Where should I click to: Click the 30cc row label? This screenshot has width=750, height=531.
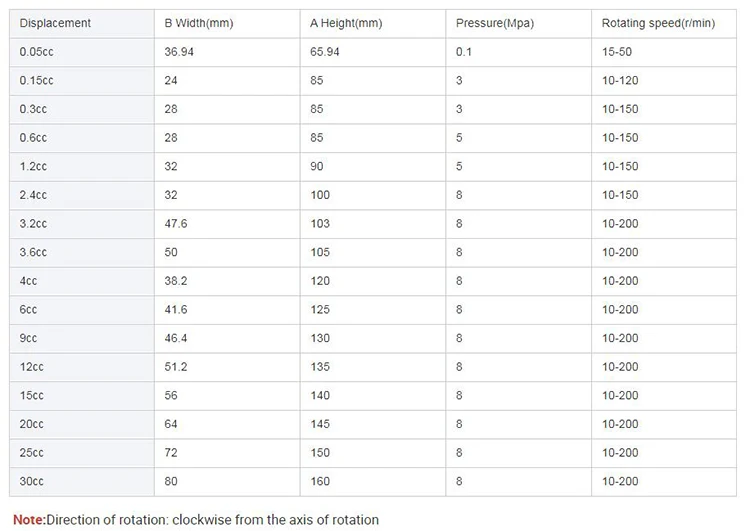tap(32, 481)
